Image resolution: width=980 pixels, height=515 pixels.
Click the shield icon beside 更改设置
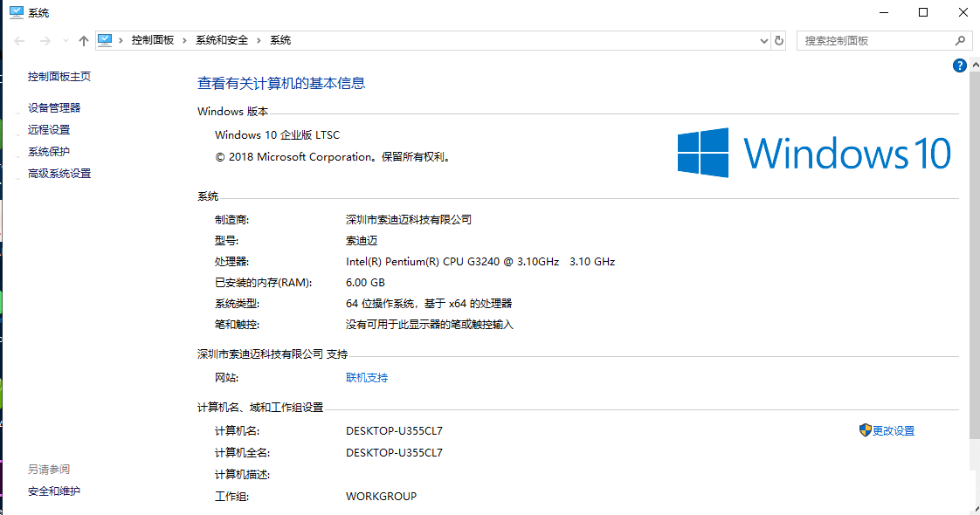coord(865,430)
